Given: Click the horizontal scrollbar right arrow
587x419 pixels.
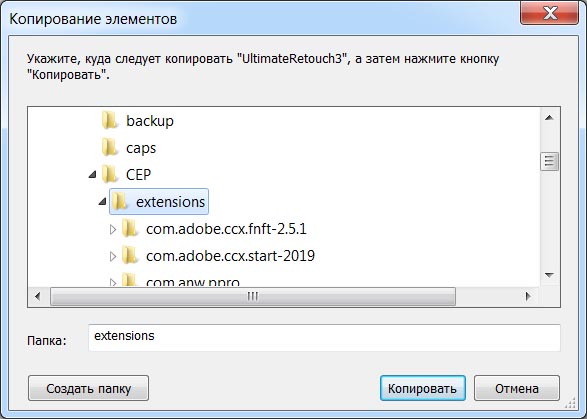Looking at the screenshot, I should 528,297.
